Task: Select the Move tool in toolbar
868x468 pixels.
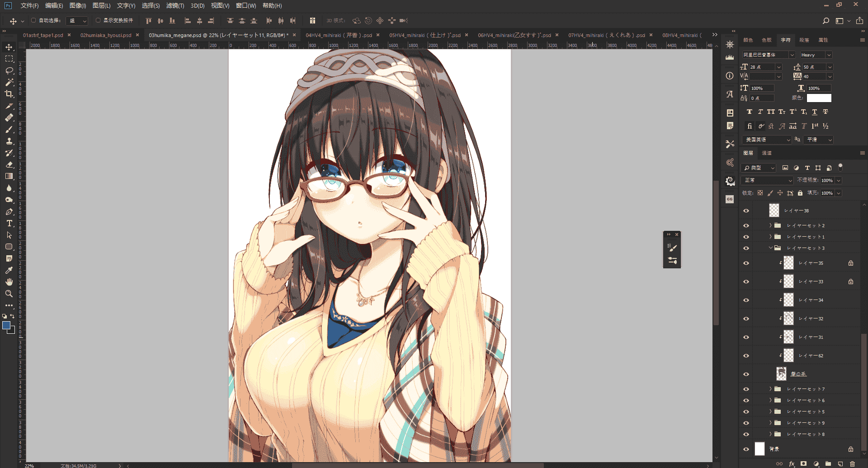Action: pos(9,47)
